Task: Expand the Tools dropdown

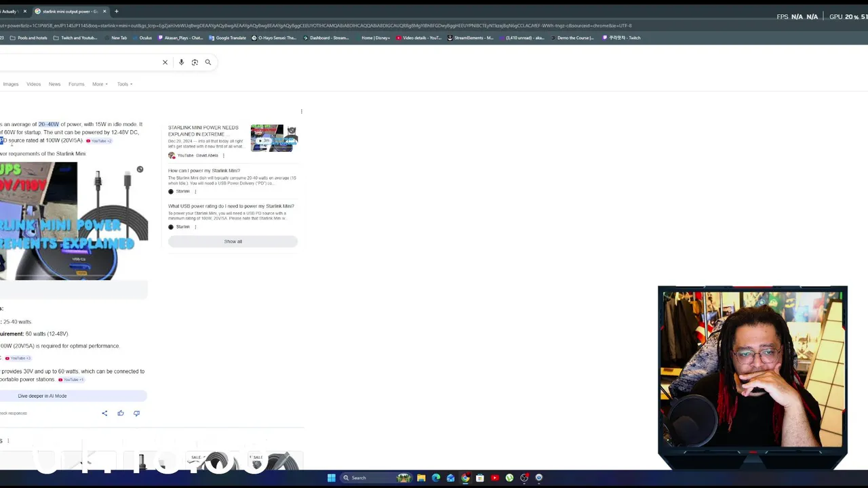Action: click(x=125, y=84)
